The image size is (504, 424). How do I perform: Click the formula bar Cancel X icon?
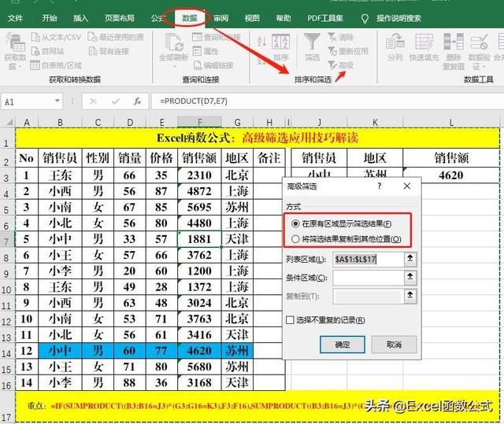tap(93, 101)
